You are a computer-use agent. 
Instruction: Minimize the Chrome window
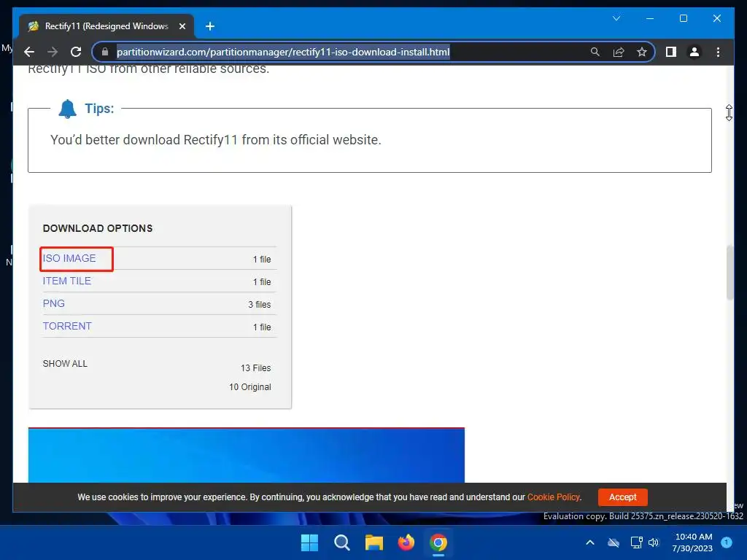click(650, 18)
